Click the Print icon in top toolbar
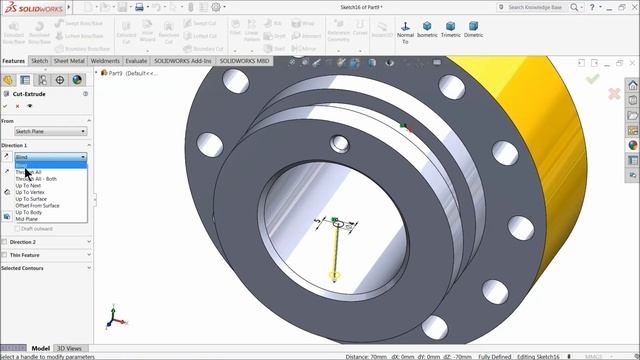Image resolution: width=640 pixels, height=360 pixels. pos(139,7)
